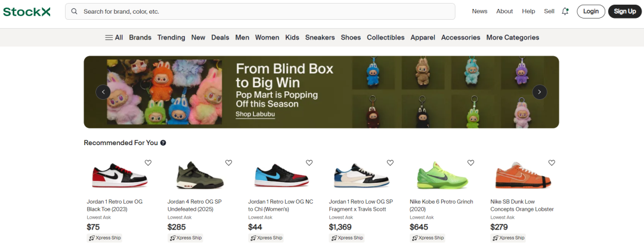Favorite the Fragment x Travis Scott shoe

[390, 163]
